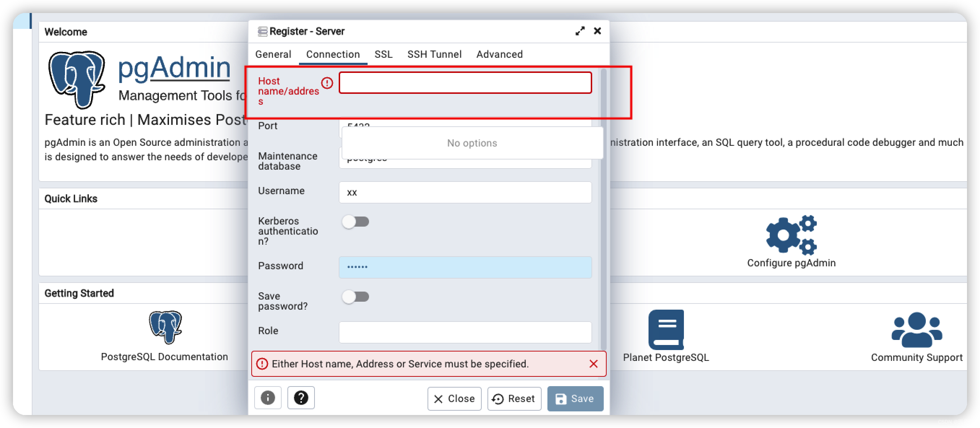Open the SSH Tunnel tab
This screenshot has width=980, height=428.
click(434, 54)
